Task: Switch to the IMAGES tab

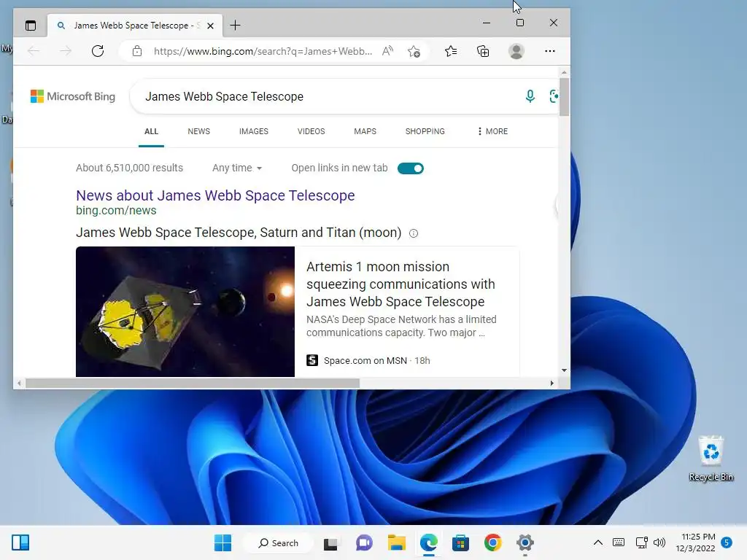Action: coord(253,131)
